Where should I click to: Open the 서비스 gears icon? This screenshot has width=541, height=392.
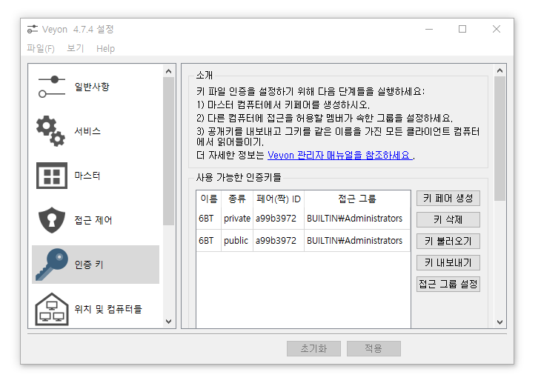pos(50,131)
